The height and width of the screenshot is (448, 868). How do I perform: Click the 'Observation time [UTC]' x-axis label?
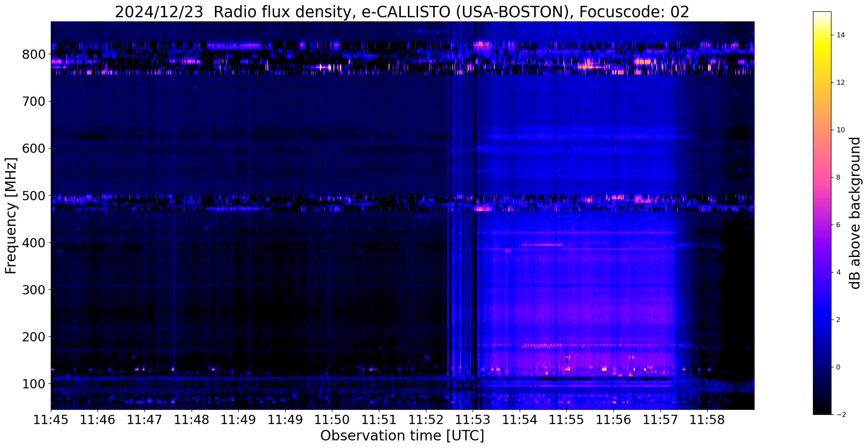coord(402,436)
